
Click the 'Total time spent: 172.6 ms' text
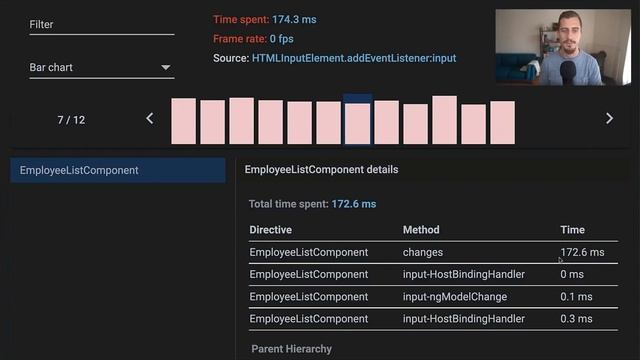point(312,204)
